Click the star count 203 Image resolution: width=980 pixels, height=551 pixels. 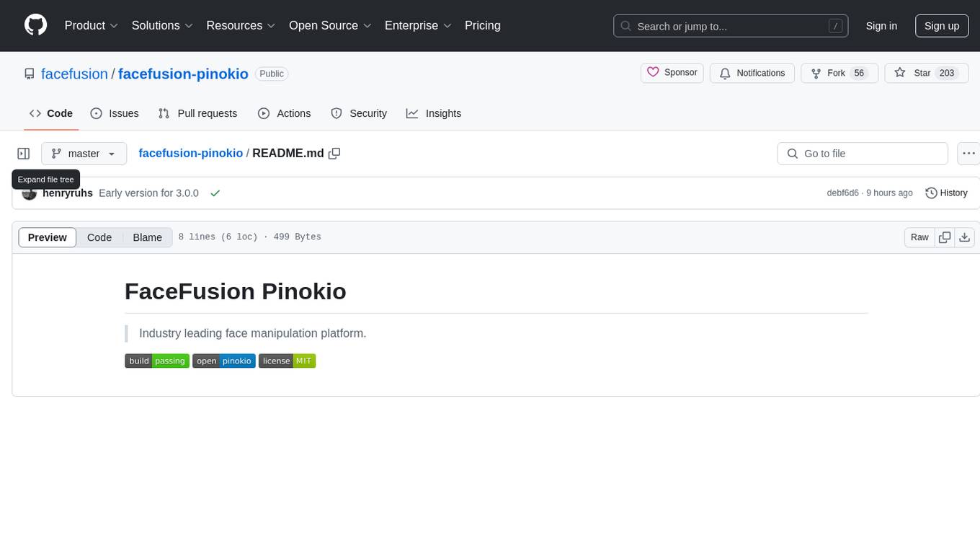pyautogui.click(x=947, y=73)
